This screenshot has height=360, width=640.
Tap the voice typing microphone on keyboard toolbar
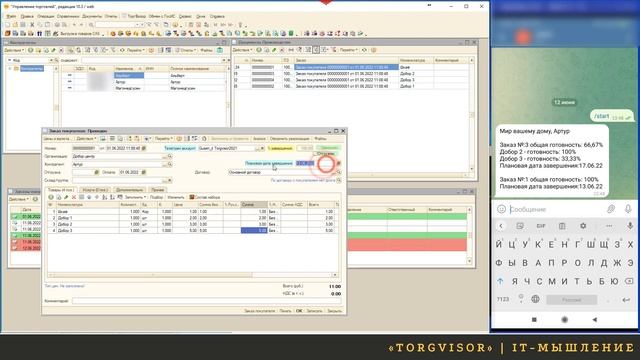point(630,226)
